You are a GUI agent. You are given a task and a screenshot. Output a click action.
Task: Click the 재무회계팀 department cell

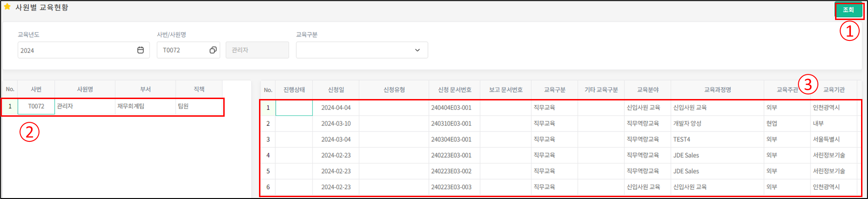[x=131, y=106]
